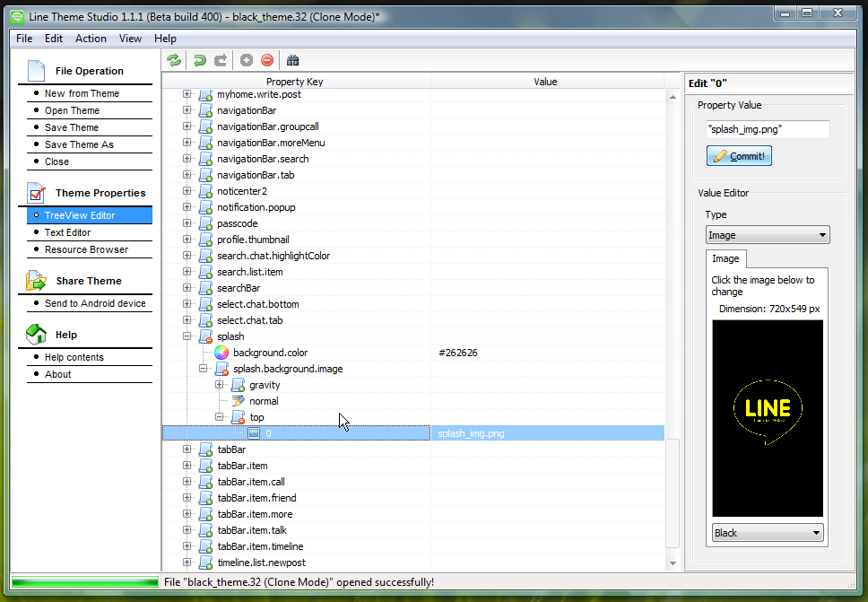Open the Type dropdown showing Image

point(767,235)
